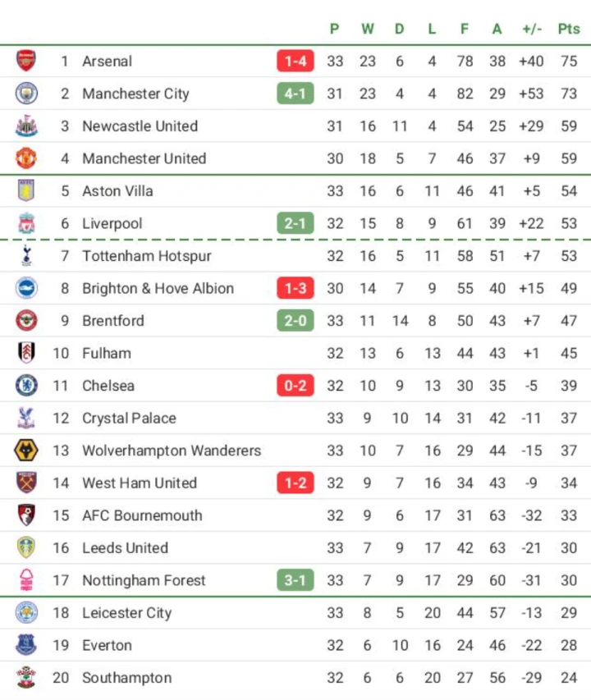Open Manchester City's green 4-1 result badge
This screenshot has width=591, height=700.
click(295, 94)
